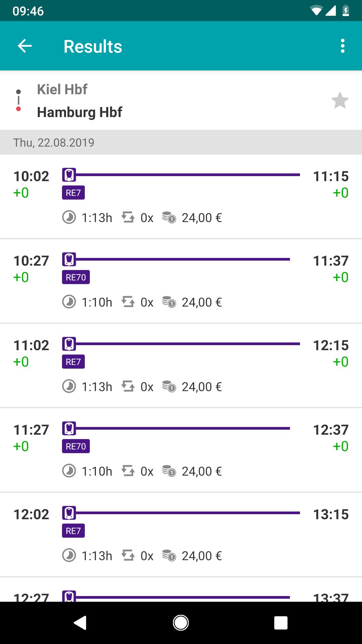Tap the Android recent apps square
Screen dimensions: 362x644
click(x=281, y=623)
